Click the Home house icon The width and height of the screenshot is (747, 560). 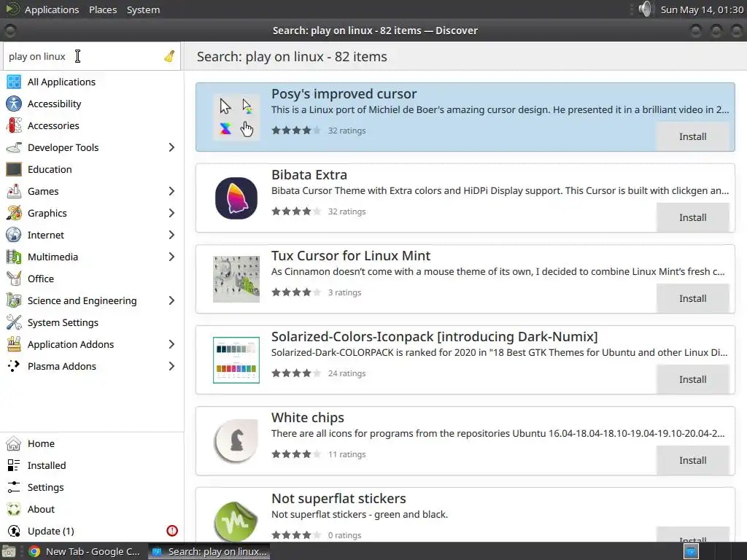[14, 444]
